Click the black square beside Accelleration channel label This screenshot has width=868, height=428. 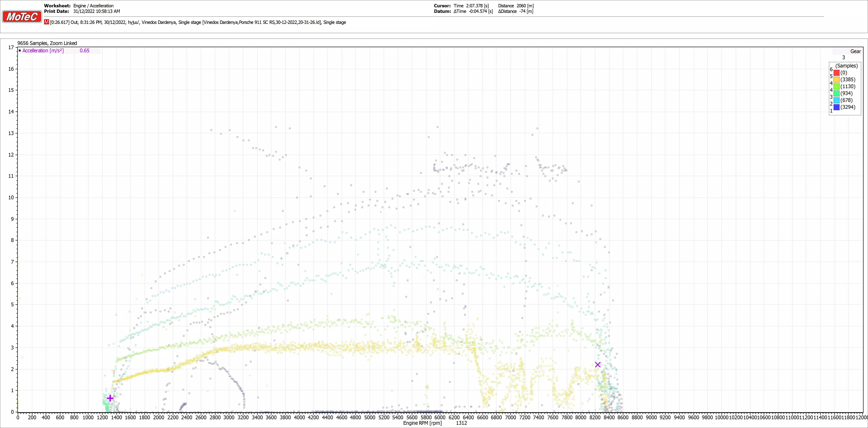20,51
